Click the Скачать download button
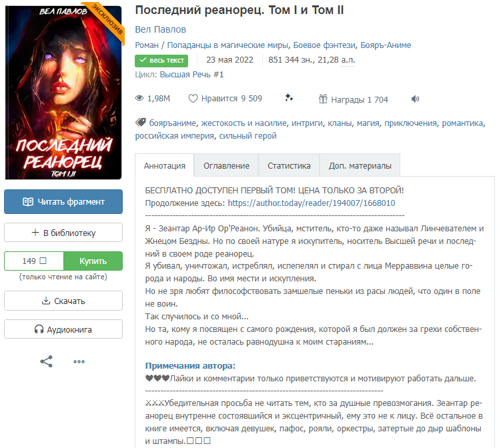The image size is (497, 448). click(63, 301)
